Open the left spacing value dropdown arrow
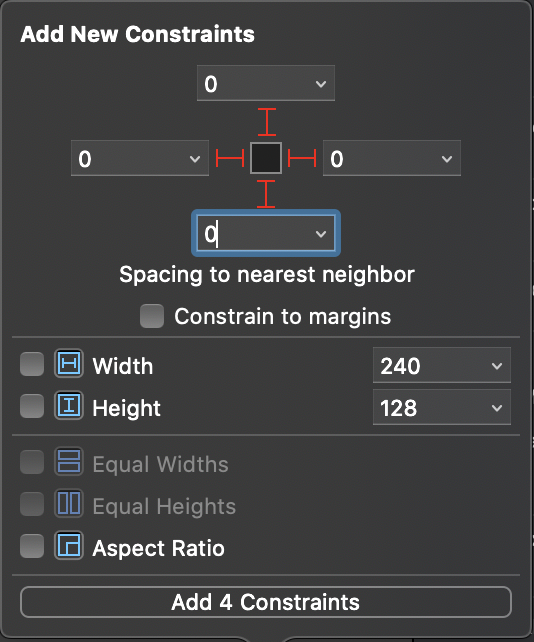 click(195, 159)
